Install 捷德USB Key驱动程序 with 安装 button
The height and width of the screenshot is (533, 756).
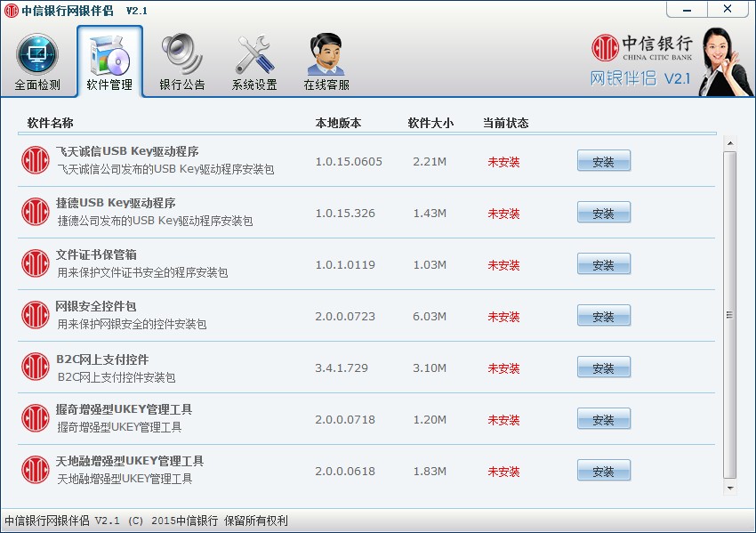pos(604,213)
